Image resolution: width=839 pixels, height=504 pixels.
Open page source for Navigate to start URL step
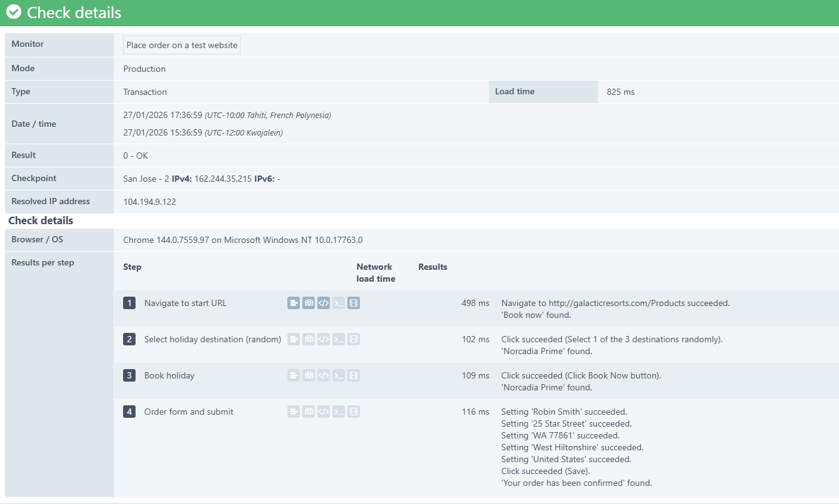click(324, 302)
